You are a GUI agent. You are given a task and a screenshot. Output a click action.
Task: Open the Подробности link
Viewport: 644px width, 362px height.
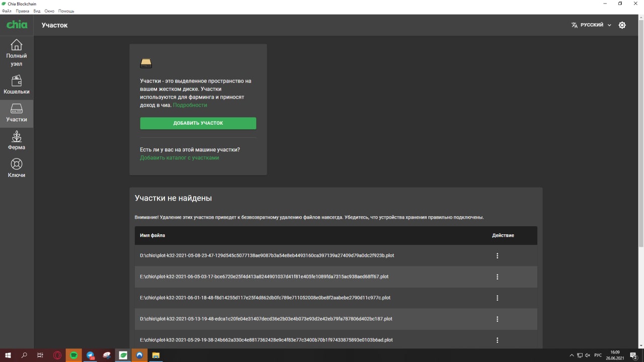[190, 105]
